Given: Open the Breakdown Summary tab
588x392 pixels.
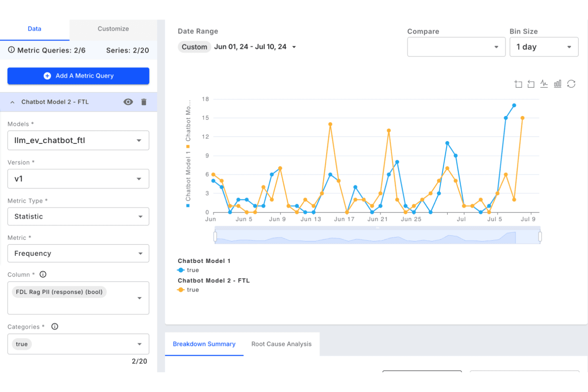Looking at the screenshot, I should (x=204, y=344).
